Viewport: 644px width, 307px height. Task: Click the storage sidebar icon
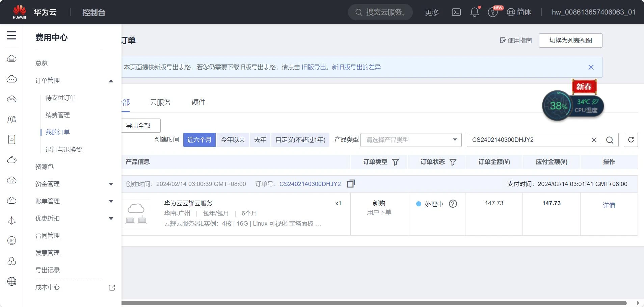click(x=12, y=139)
